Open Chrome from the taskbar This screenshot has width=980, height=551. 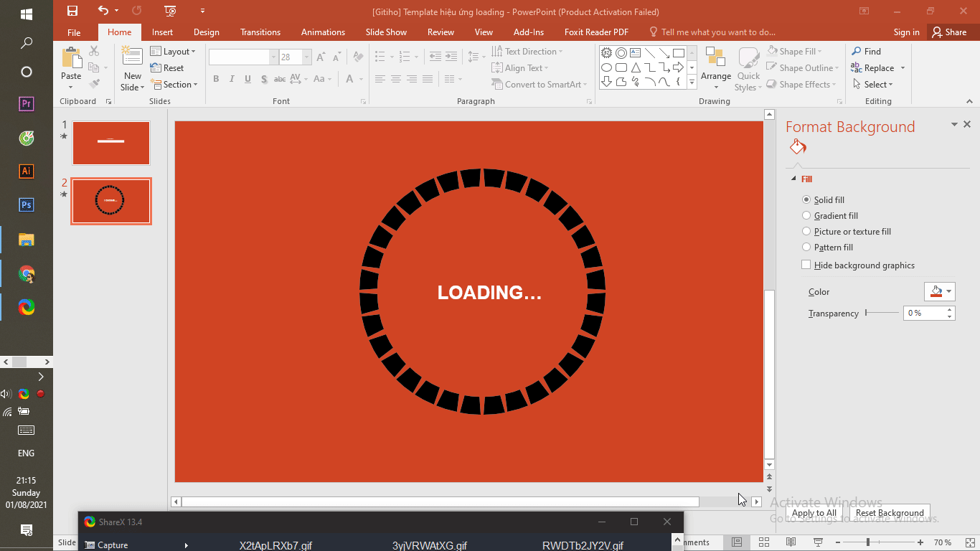point(26,273)
